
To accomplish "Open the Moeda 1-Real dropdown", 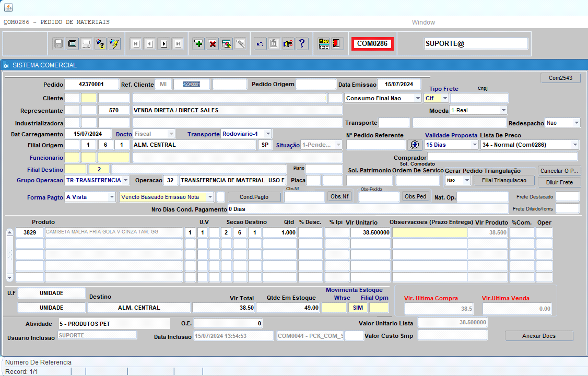I will pyautogui.click(x=503, y=110).
